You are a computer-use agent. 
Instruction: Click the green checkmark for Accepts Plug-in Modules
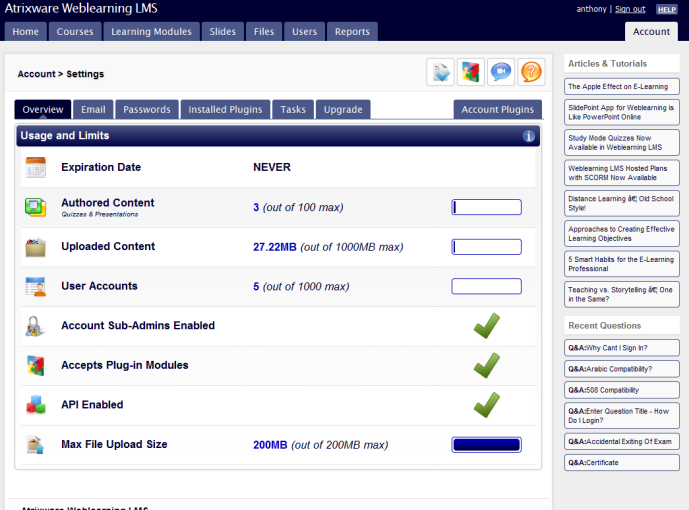pyautogui.click(x=487, y=365)
